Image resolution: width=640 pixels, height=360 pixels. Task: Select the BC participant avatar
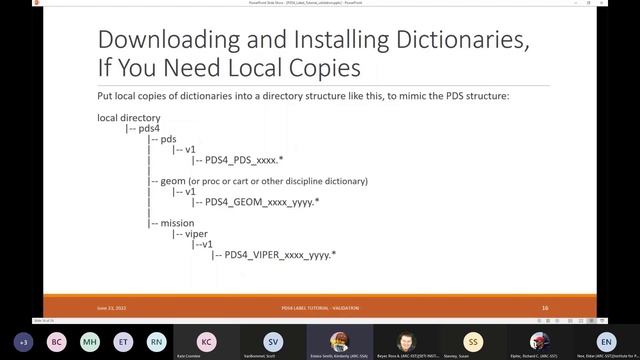point(56,342)
